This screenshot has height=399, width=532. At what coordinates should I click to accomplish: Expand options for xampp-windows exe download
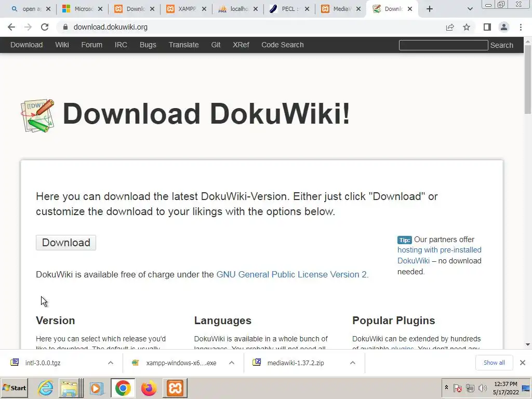[x=232, y=363]
